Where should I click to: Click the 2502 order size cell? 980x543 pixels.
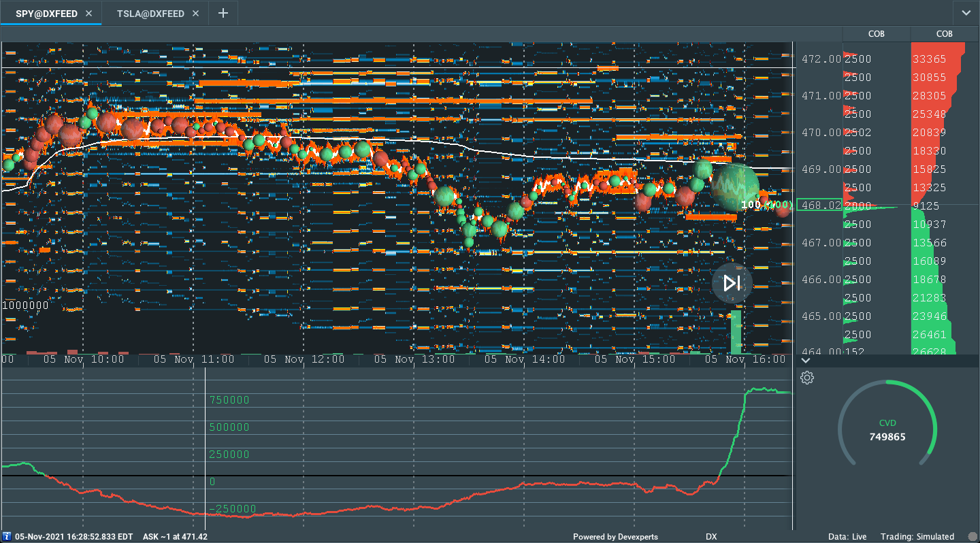(x=857, y=133)
